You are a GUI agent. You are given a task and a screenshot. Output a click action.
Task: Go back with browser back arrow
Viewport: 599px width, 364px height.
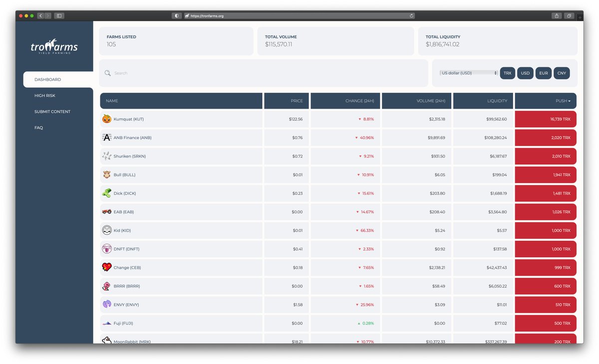click(x=40, y=16)
